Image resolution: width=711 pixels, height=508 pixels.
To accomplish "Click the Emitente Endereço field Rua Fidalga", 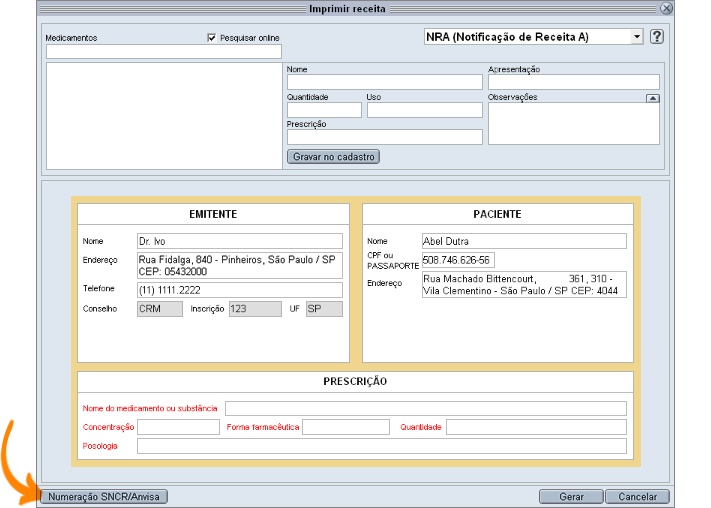I will coord(240,265).
